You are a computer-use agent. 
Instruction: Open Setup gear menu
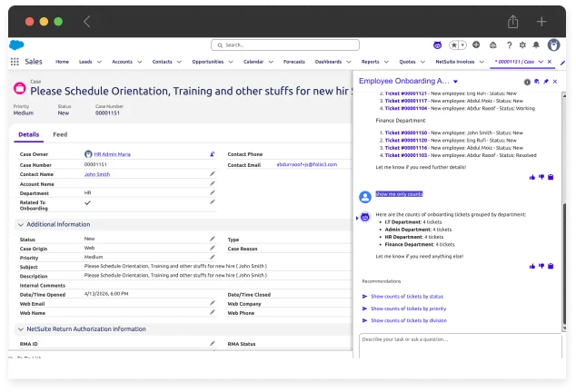coord(522,45)
